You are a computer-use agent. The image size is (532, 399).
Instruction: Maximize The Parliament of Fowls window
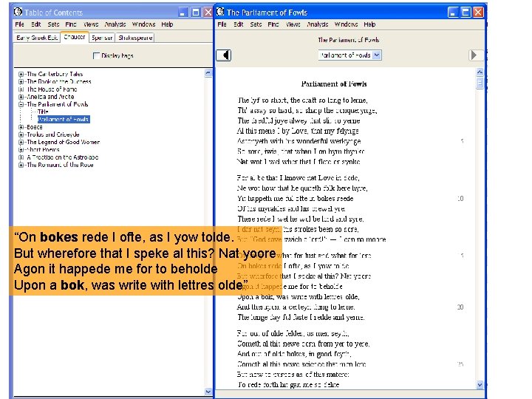click(x=465, y=13)
